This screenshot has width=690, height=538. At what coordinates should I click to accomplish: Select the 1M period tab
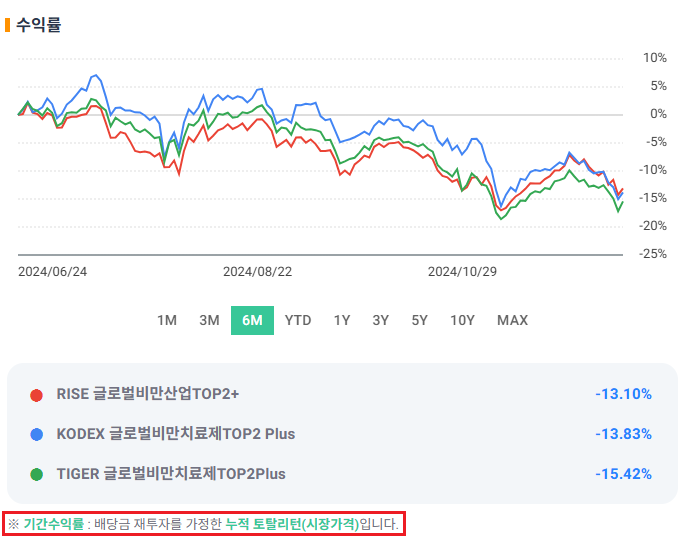coord(167,320)
